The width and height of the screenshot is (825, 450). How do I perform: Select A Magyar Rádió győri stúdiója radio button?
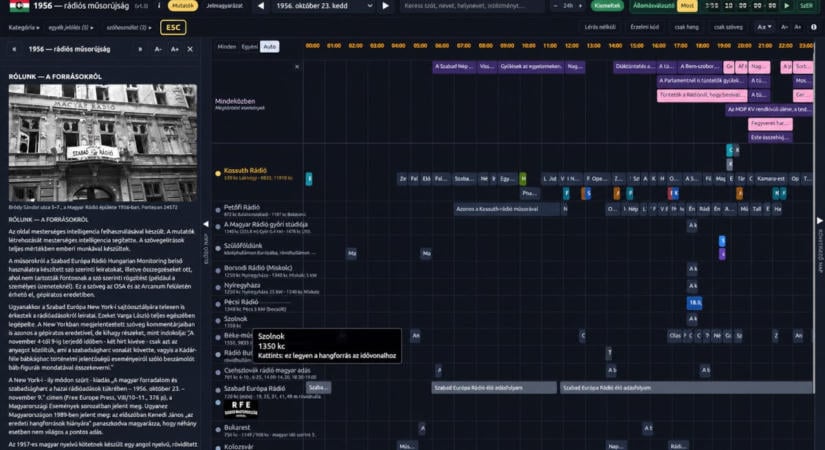point(218,227)
